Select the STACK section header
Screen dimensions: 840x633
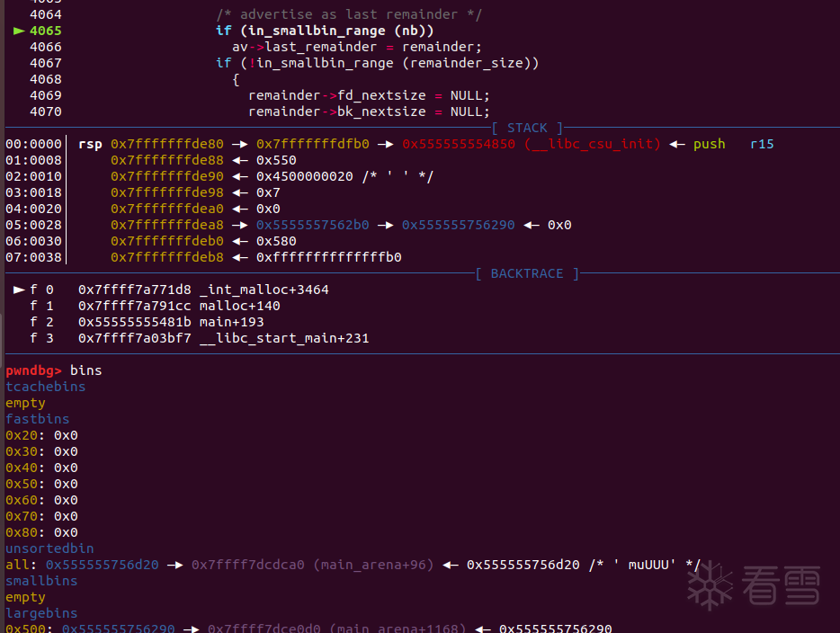pos(527,128)
